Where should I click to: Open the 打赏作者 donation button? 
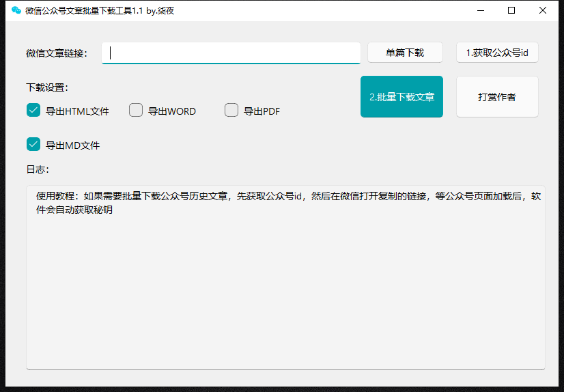click(x=496, y=97)
